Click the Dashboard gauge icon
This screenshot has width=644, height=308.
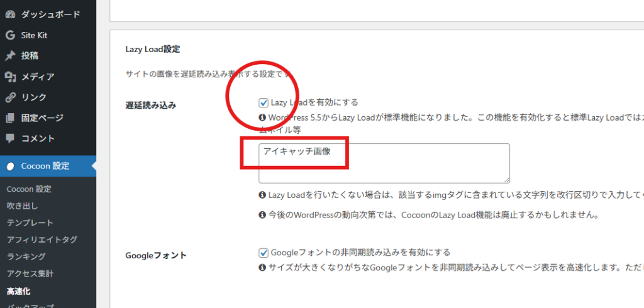click(x=10, y=14)
